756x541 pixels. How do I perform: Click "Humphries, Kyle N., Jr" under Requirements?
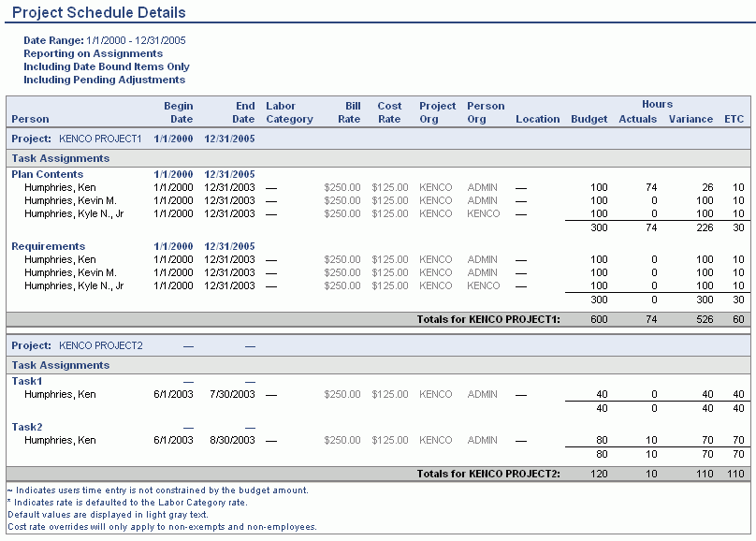point(74,285)
